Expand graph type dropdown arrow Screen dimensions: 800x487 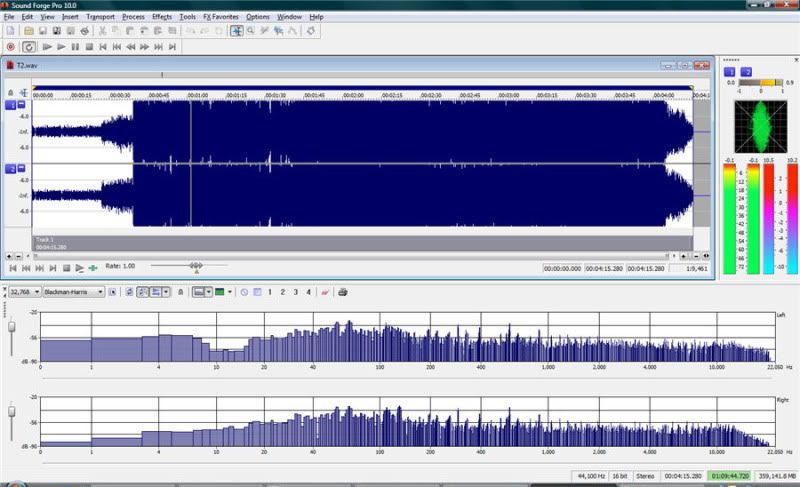point(209,292)
